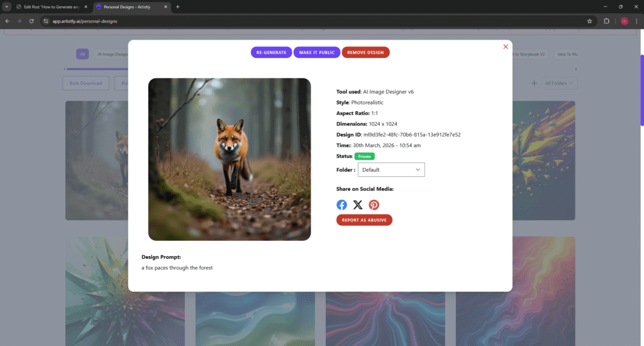
Task: Open the tab search dropdown arrow
Action: click(6, 6)
